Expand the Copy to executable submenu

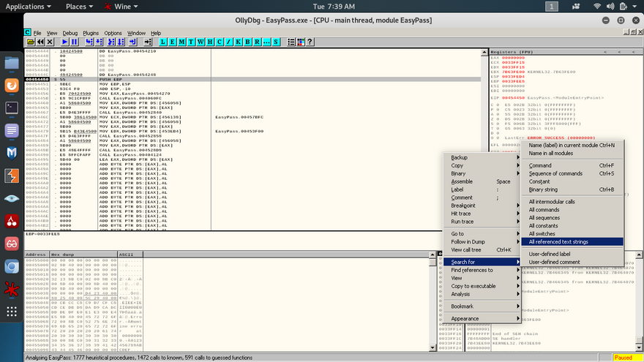pos(482,286)
